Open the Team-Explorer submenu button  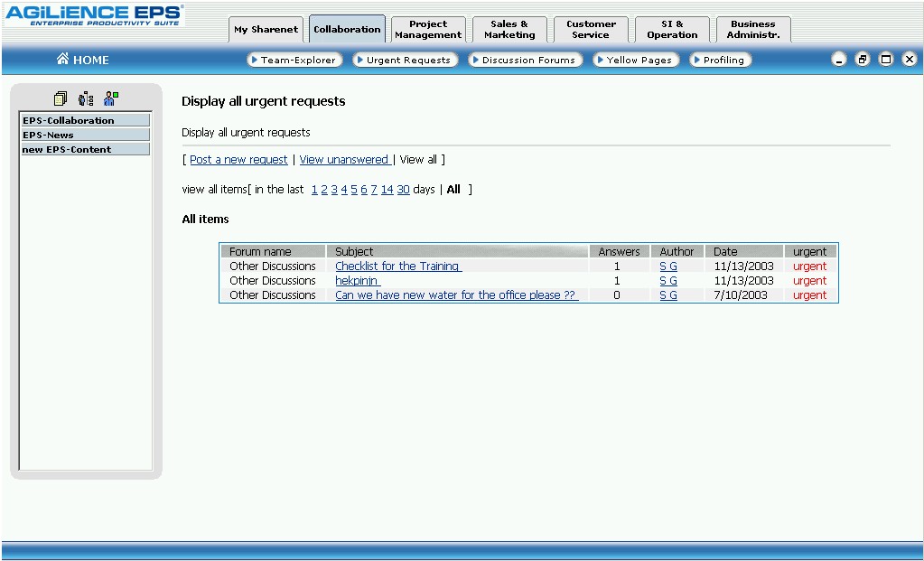coord(294,60)
